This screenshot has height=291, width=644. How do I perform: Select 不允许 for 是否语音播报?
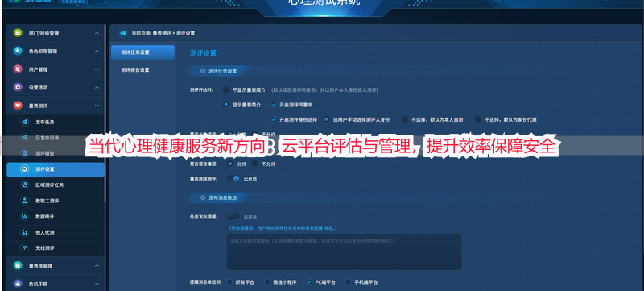point(254,164)
